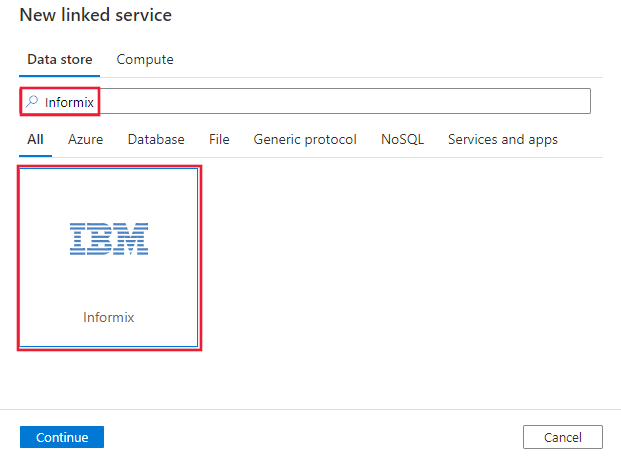This screenshot has height=458, width=621.
Task: Click the magnifier search icon
Action: tap(32, 101)
